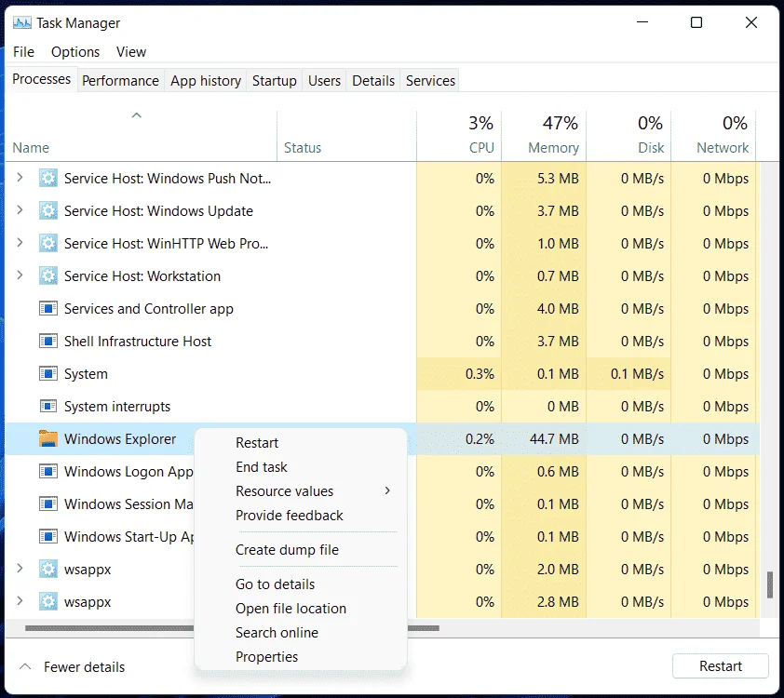784x698 pixels.
Task: Click the Windows Explorer folder icon
Action: tap(48, 438)
